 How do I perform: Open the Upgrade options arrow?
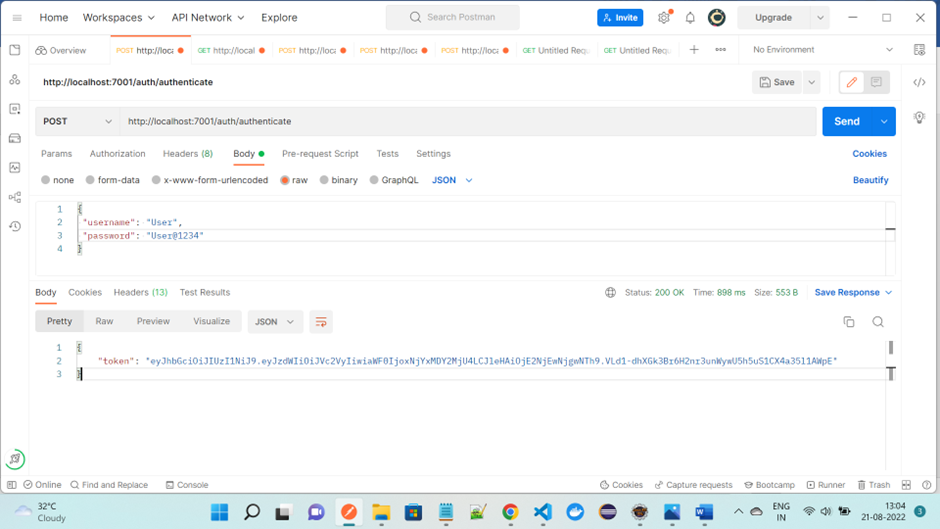point(820,18)
